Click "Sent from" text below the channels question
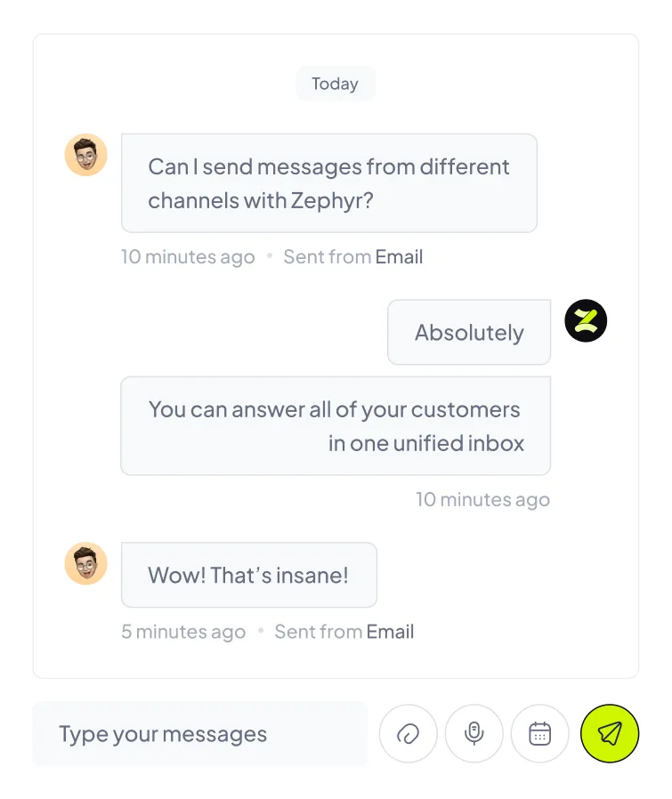This screenshot has width=672, height=799. (x=327, y=257)
